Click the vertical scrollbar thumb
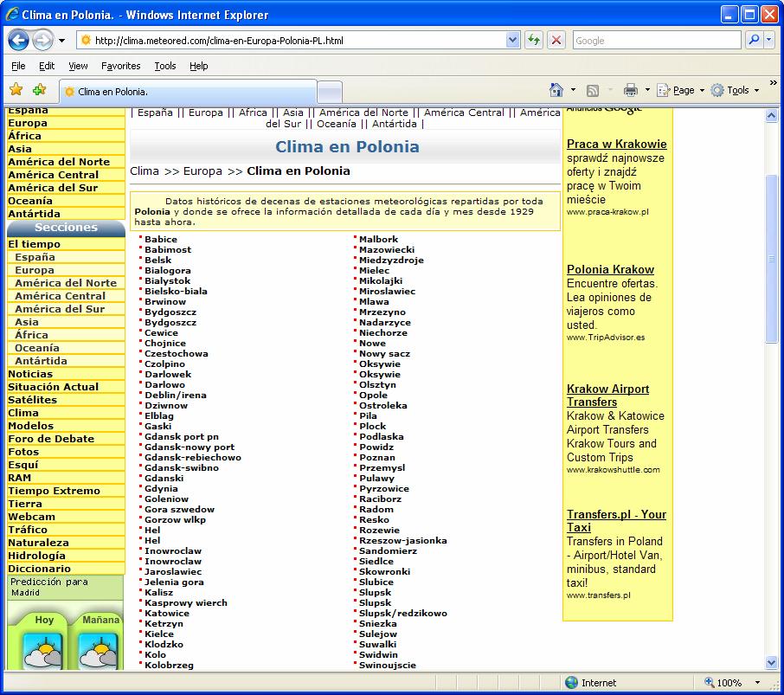 click(x=771, y=259)
